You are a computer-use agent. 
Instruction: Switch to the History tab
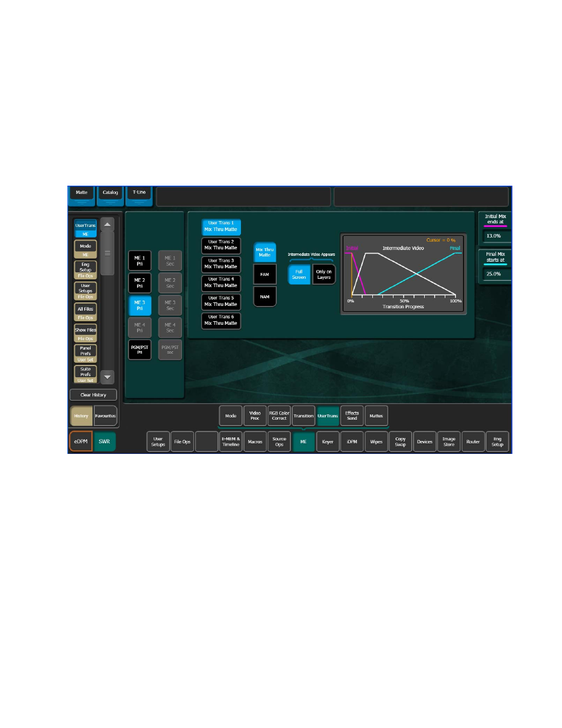click(x=81, y=416)
